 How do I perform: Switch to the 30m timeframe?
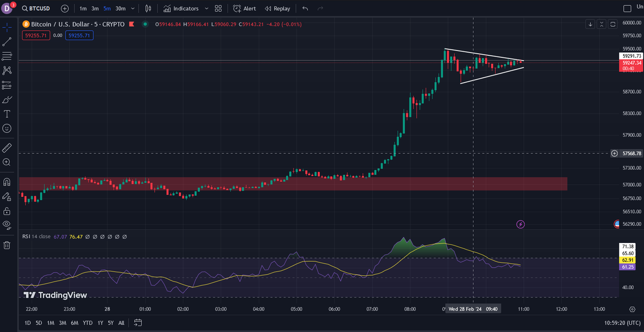(x=120, y=9)
